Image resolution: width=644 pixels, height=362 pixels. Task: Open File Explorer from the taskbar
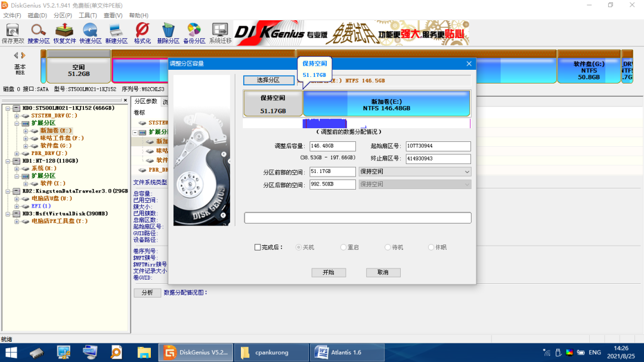[x=144, y=352]
